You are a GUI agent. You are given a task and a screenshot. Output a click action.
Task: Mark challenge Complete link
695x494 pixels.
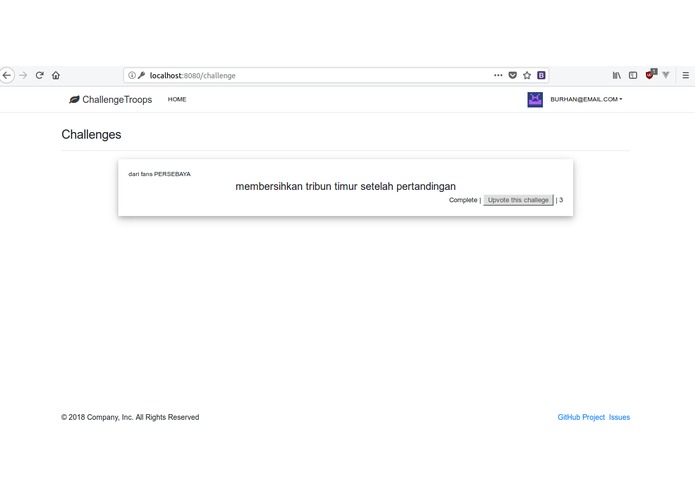click(x=463, y=200)
